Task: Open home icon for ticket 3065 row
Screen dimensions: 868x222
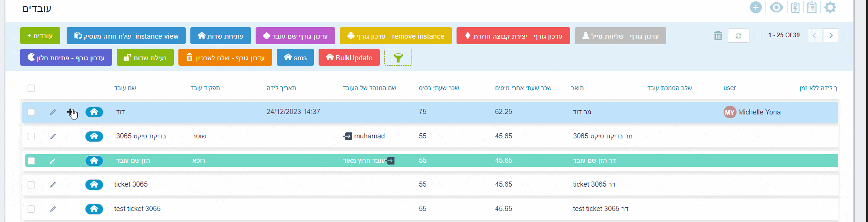Action: pyautogui.click(x=94, y=184)
